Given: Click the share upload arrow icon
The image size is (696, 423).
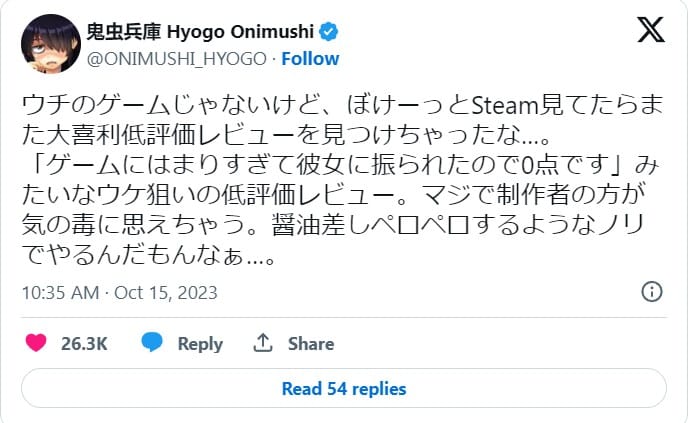Looking at the screenshot, I should [264, 343].
